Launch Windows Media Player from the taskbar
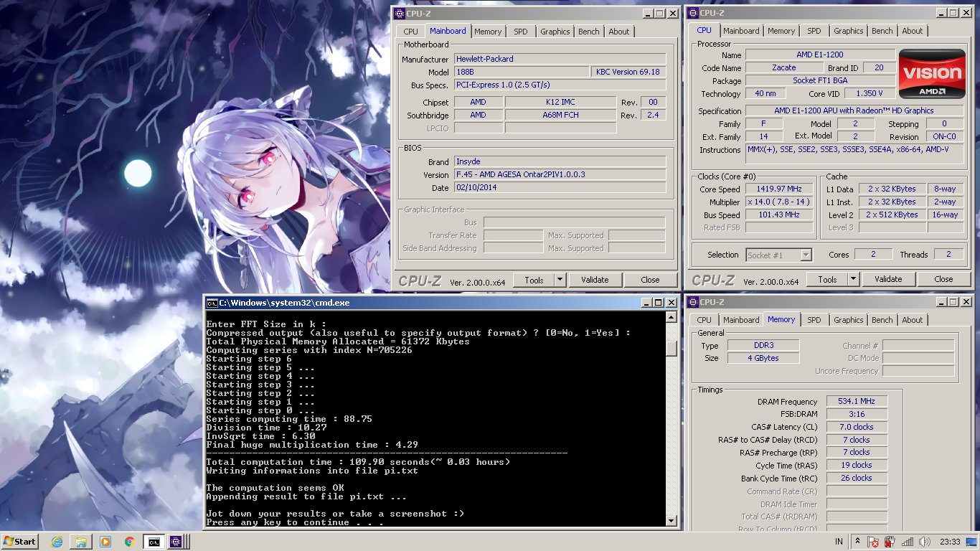980x551 pixels. [x=105, y=542]
